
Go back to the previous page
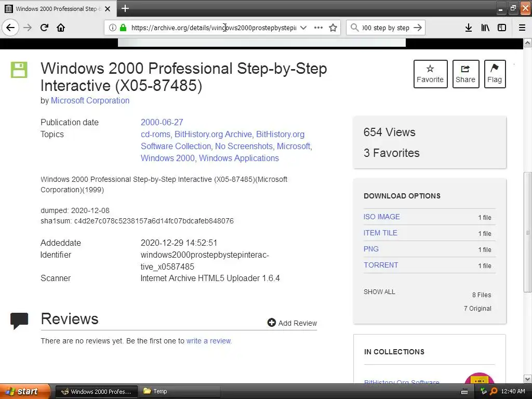pyautogui.click(x=10, y=28)
